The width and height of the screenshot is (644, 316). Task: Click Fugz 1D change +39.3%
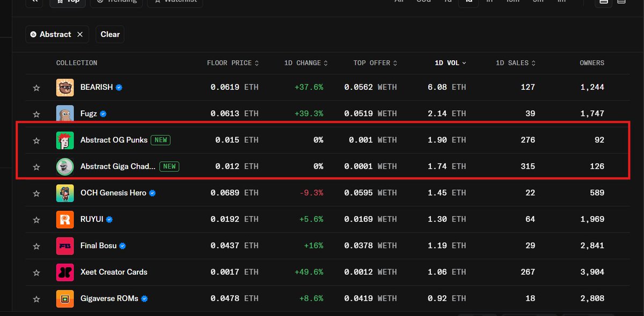(x=309, y=113)
